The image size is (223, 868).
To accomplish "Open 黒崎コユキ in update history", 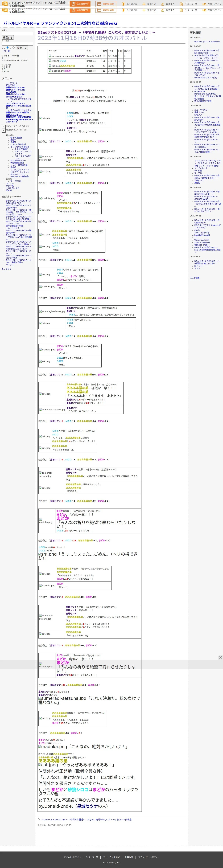I will [199, 112].
